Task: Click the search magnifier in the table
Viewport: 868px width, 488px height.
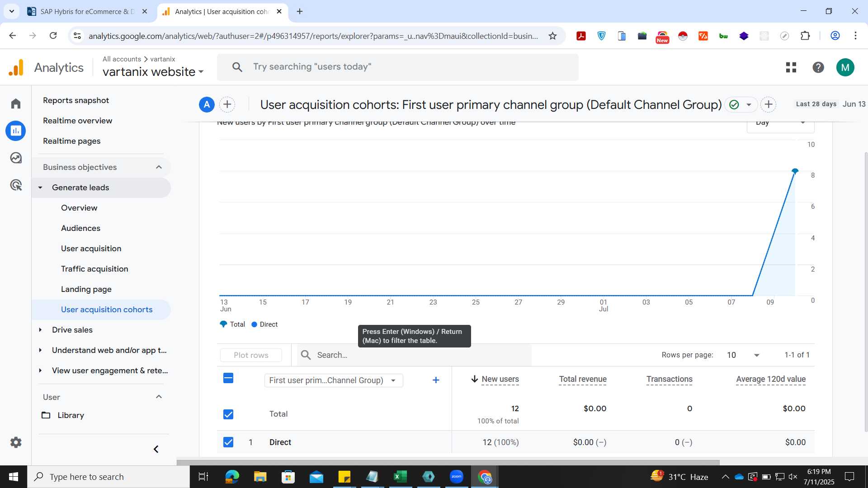Action: tap(306, 355)
